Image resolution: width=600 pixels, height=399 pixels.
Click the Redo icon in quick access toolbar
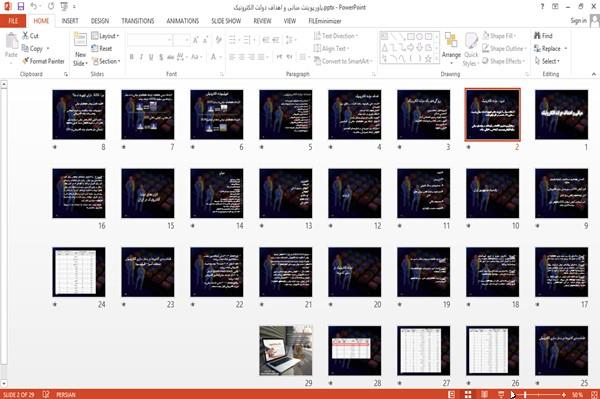coord(51,6)
